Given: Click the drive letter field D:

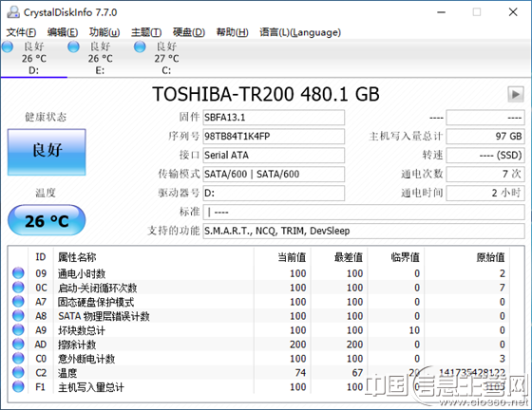Looking at the screenshot, I should pyautogui.click(x=274, y=194).
